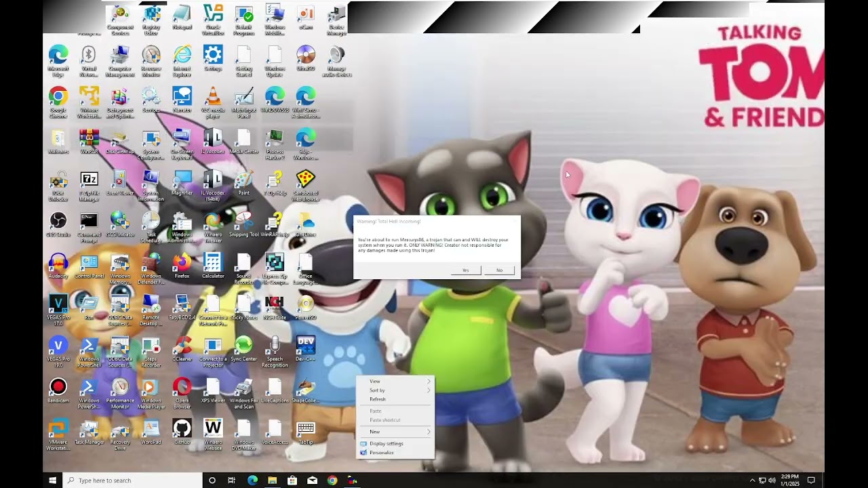The height and width of the screenshot is (488, 868).
Task: Expand the View submenu in context menu
Action: coord(396,382)
